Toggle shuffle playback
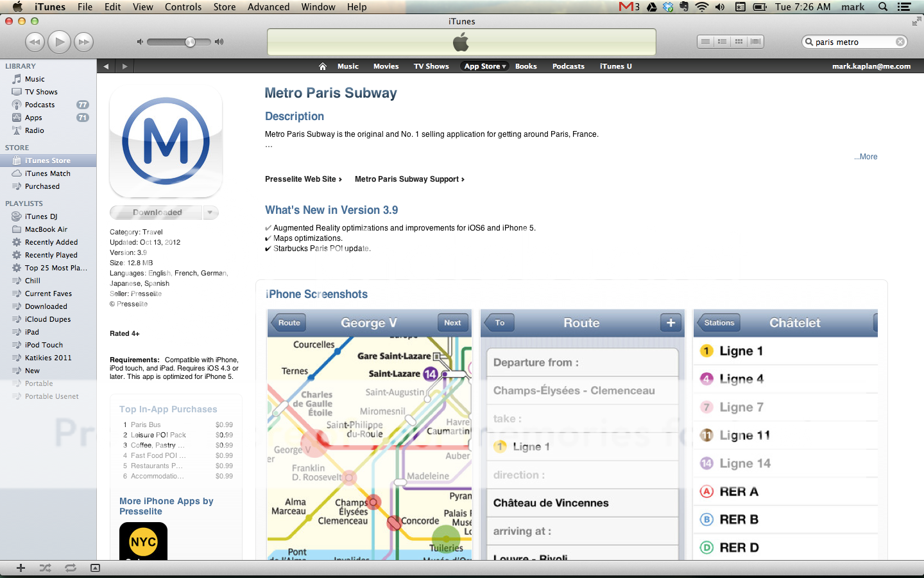The height and width of the screenshot is (578, 924). [x=45, y=568]
